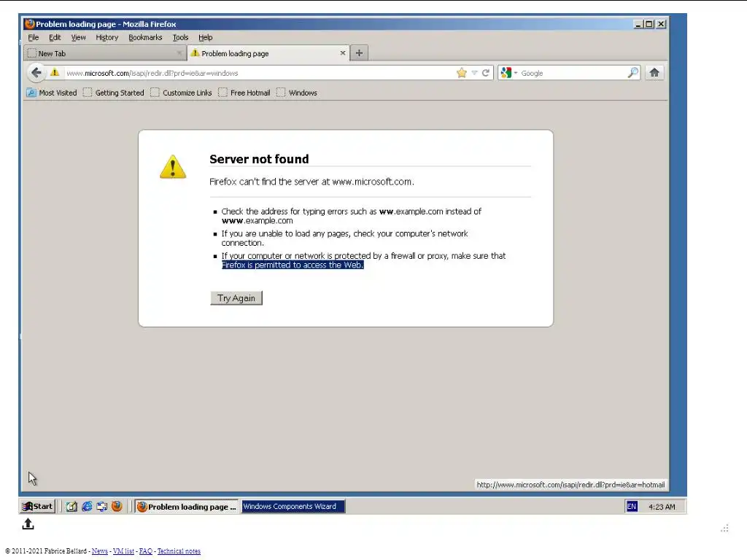Click the magnifier search icon
Viewport: 747px width, 560px height.
(632, 73)
